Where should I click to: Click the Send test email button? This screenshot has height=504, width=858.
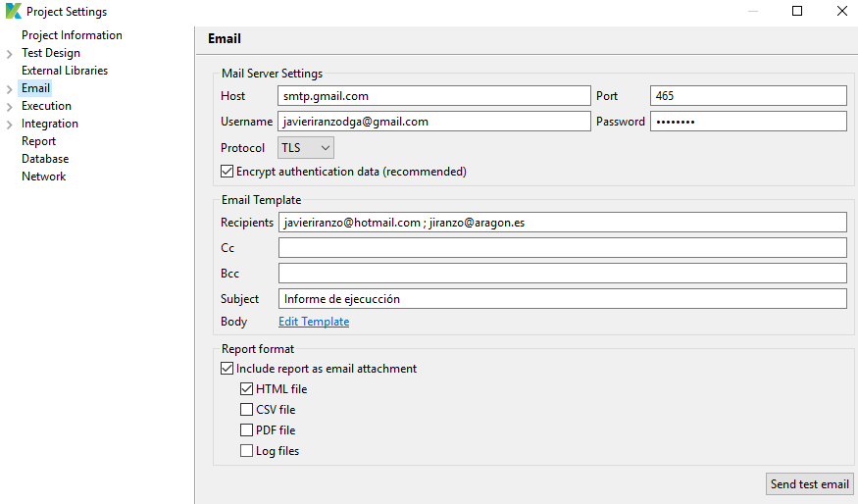click(x=809, y=484)
